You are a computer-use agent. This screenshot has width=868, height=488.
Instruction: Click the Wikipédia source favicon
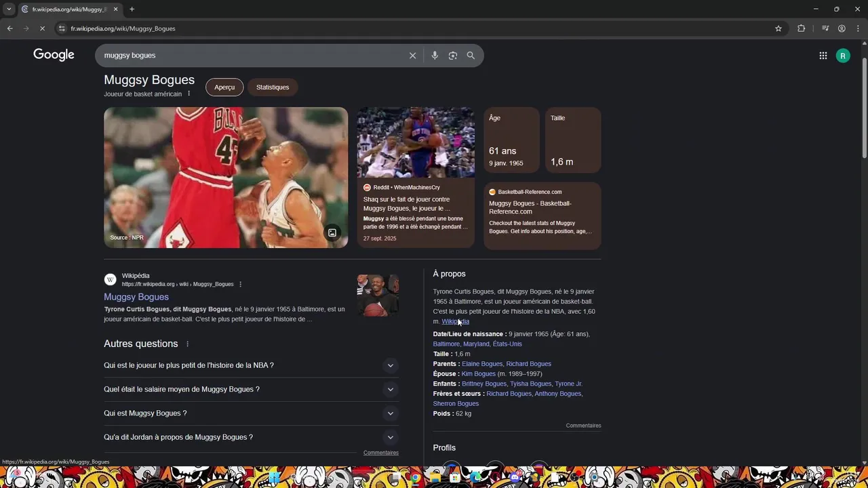click(x=110, y=280)
